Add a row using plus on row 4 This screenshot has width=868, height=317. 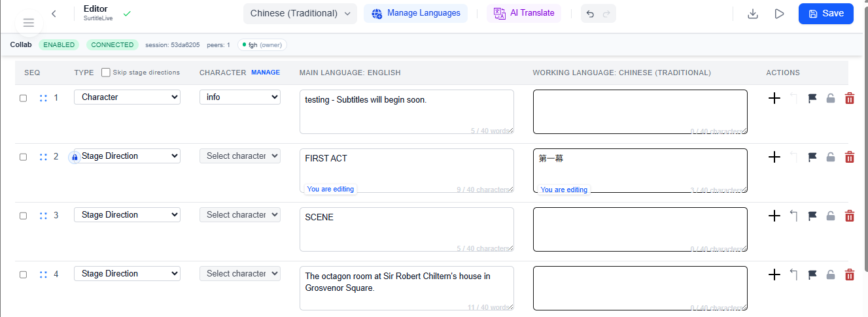click(774, 275)
